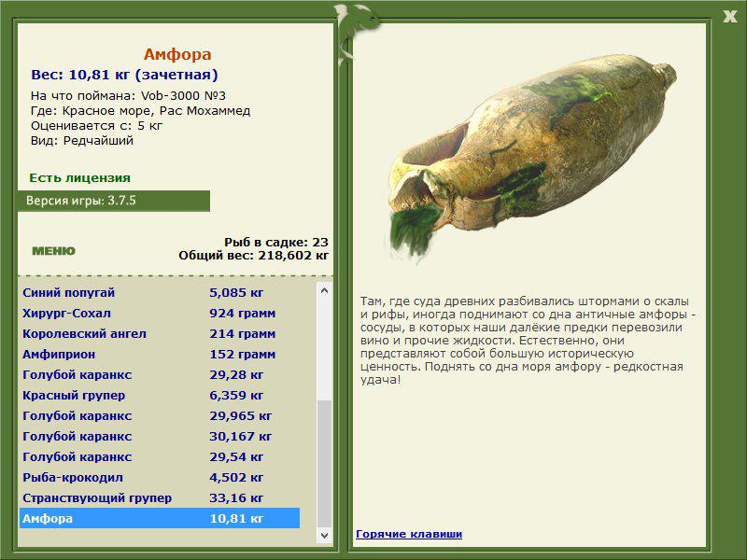Viewport: 747px width, 560px height.
Task: Select Королевский ангел row
Action: coord(160,333)
